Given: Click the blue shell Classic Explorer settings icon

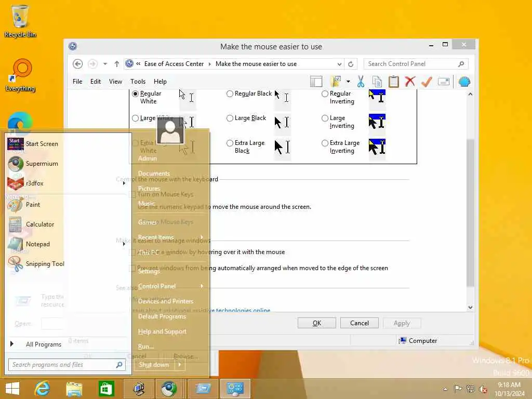Looking at the screenshot, I should (x=464, y=82).
